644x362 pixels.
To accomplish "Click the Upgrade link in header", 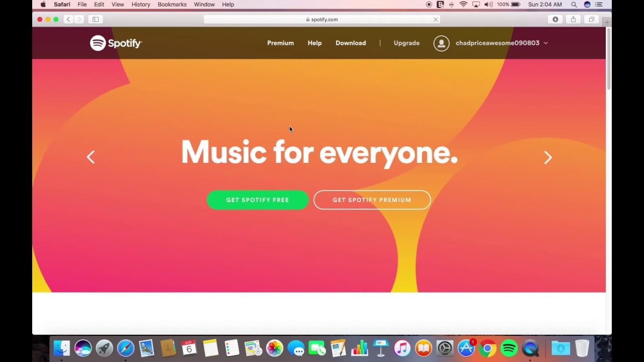I will (x=407, y=43).
